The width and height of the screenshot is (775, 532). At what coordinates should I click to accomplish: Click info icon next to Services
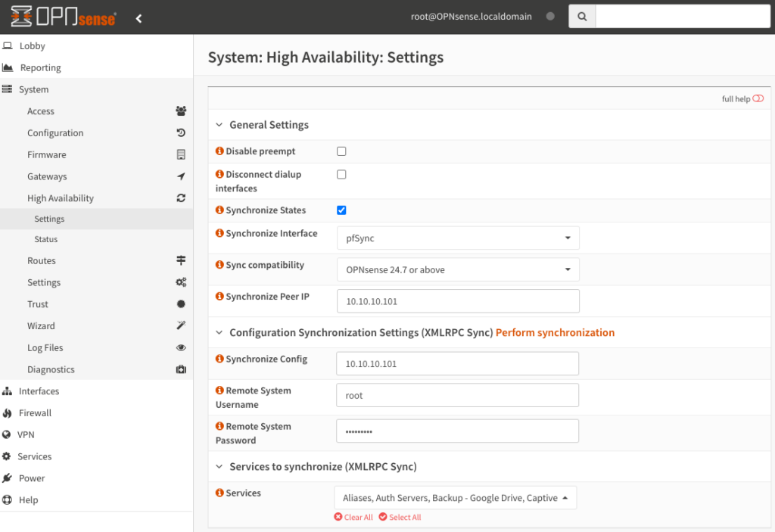tap(219, 493)
